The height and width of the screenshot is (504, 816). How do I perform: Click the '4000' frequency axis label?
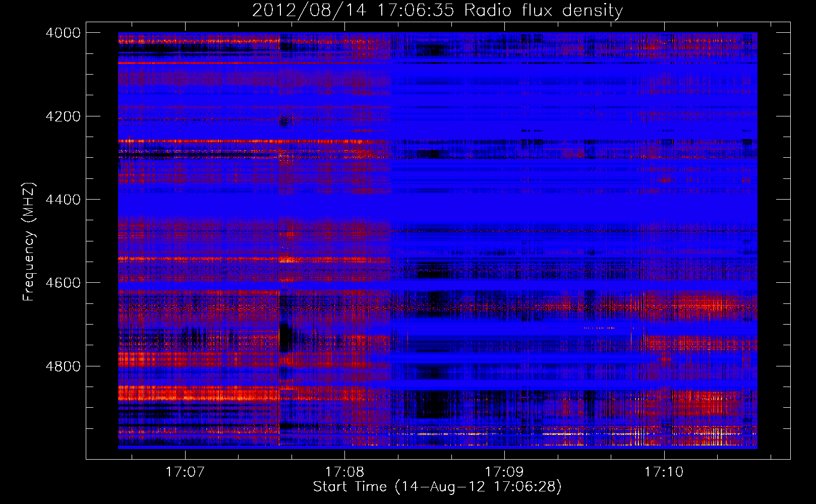(63, 33)
